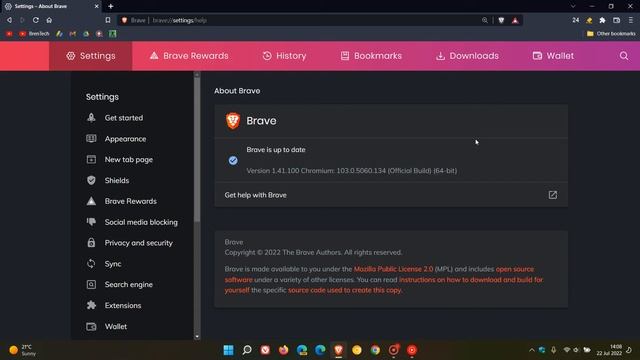
Task: Open browser main menu hamburger icon
Action: pos(631,20)
